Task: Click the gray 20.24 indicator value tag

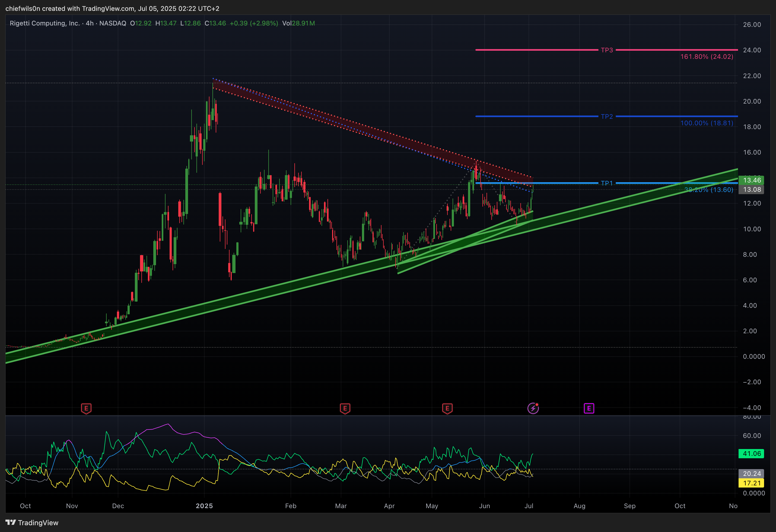Action: pos(751,474)
